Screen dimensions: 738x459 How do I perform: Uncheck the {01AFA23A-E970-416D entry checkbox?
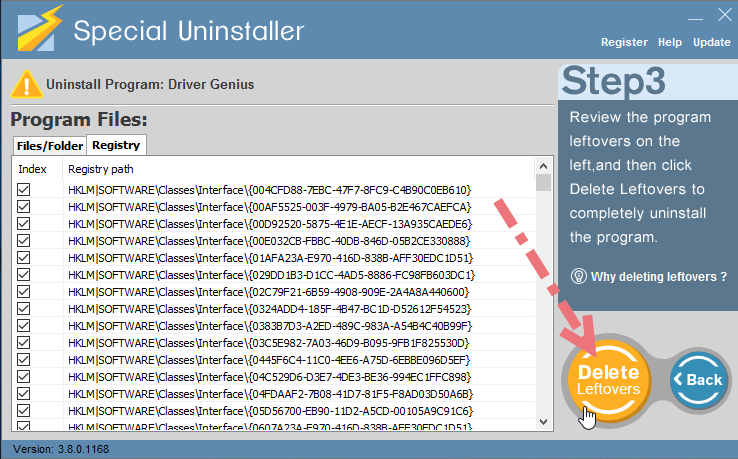coord(24,258)
